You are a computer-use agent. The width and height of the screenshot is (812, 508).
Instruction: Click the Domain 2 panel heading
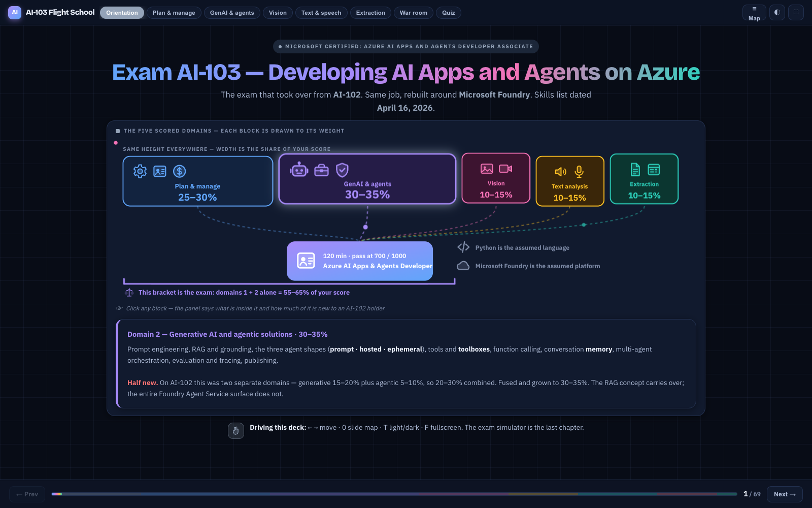[227, 334]
